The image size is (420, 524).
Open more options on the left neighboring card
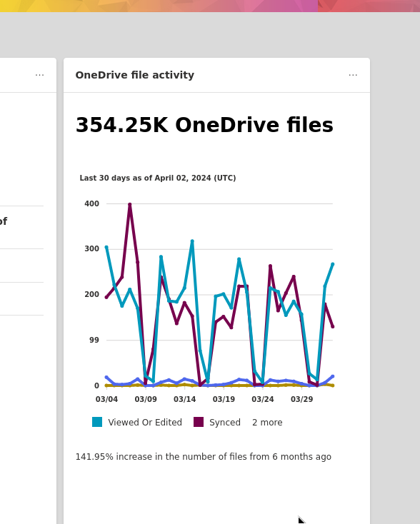pos(39,75)
